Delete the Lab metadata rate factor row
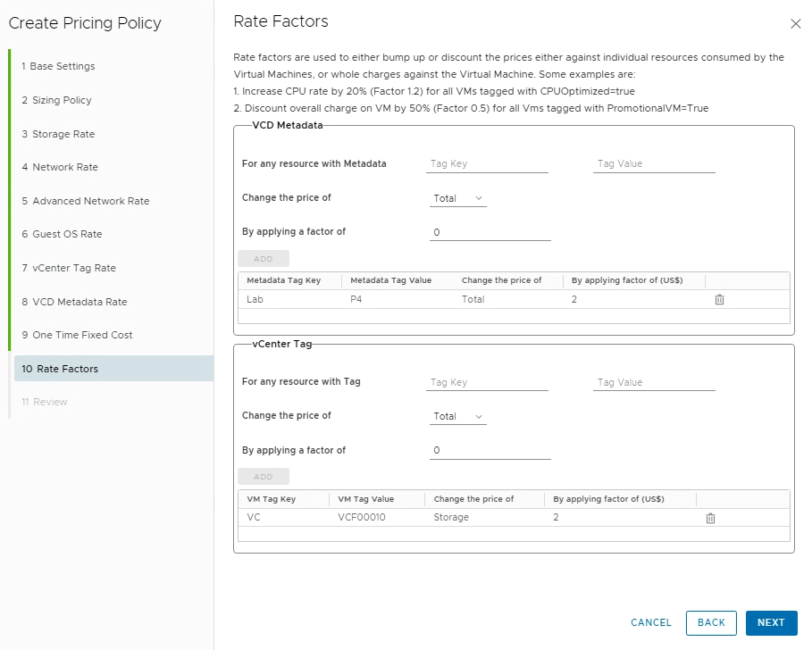This screenshot has height=650, width=812. pyautogui.click(x=719, y=300)
